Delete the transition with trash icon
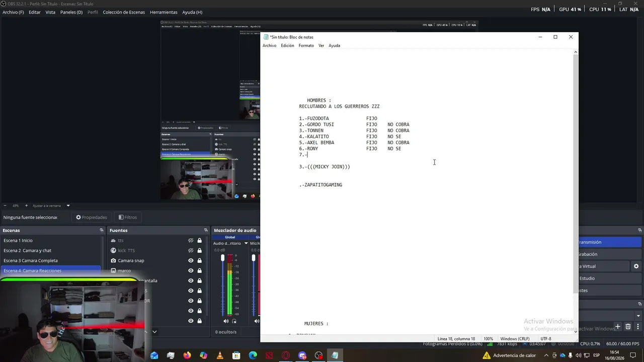Image resolution: width=644 pixels, height=362 pixels. tap(628, 327)
